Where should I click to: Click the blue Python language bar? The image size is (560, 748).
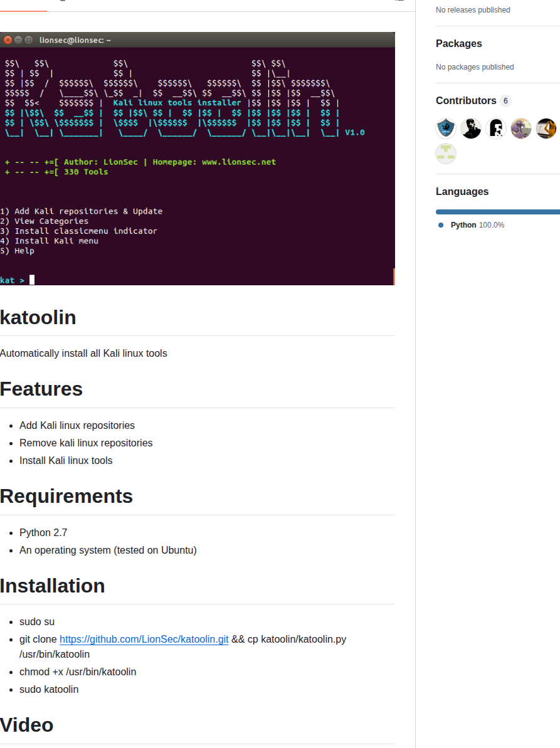pos(498,212)
